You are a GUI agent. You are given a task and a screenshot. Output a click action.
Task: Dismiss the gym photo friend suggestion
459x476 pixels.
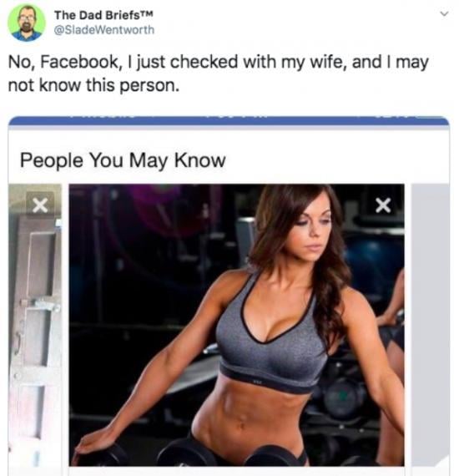(x=383, y=205)
